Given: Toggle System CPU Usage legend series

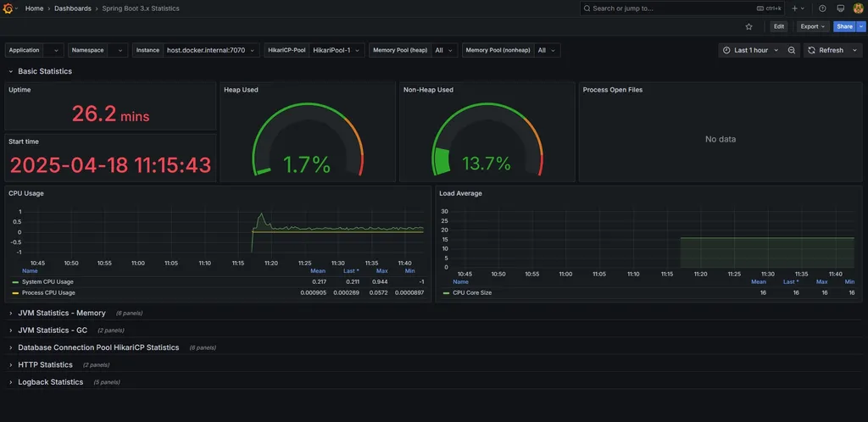Looking at the screenshot, I should [x=47, y=282].
